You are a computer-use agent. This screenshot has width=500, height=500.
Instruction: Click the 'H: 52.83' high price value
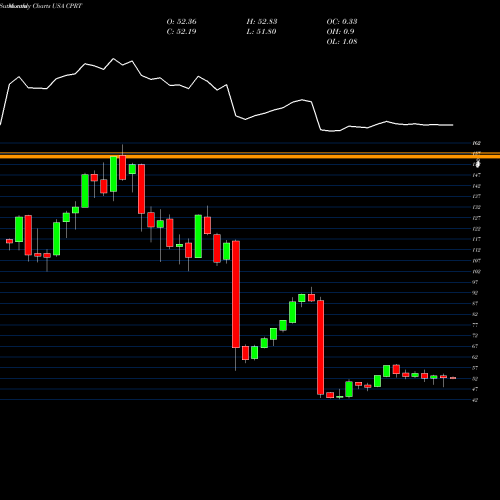click(x=262, y=22)
